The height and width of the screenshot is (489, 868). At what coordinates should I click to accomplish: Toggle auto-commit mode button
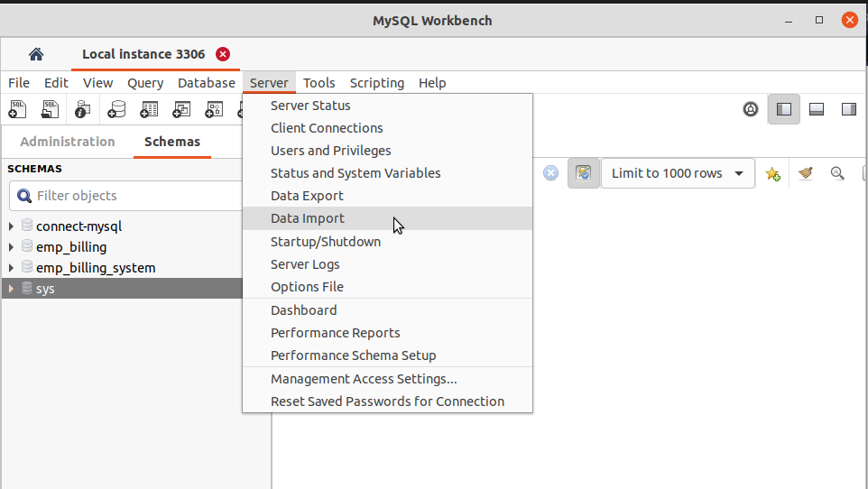click(583, 173)
